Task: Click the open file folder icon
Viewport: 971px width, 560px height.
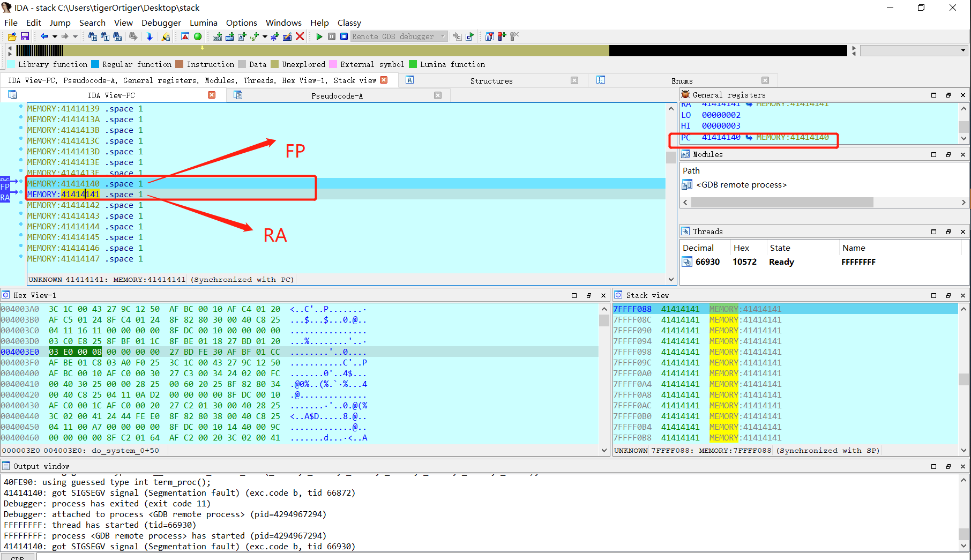Action: pyautogui.click(x=12, y=36)
